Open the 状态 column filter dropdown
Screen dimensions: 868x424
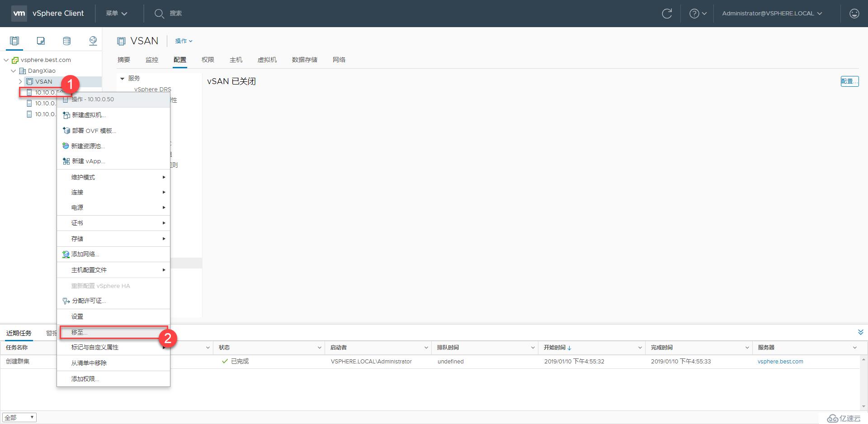click(319, 348)
